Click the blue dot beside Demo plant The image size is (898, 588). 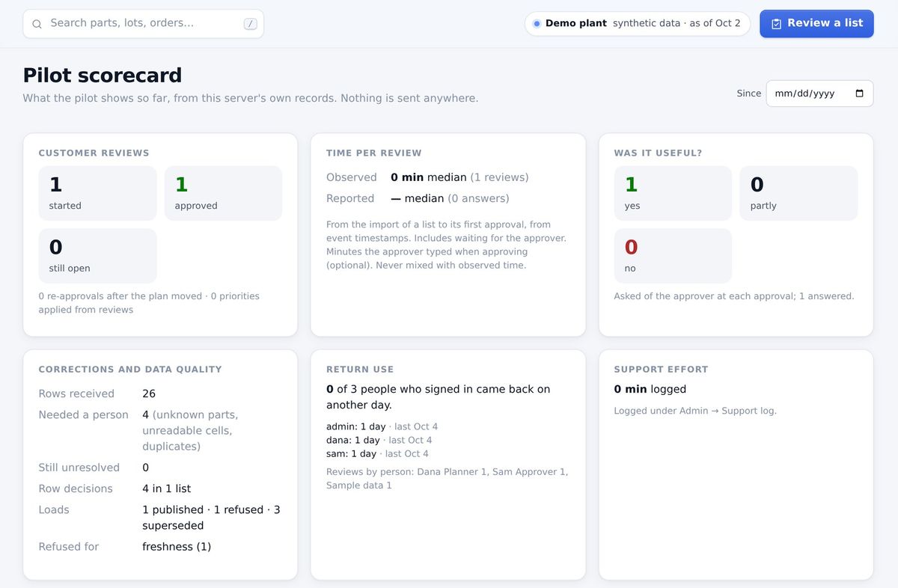(537, 24)
